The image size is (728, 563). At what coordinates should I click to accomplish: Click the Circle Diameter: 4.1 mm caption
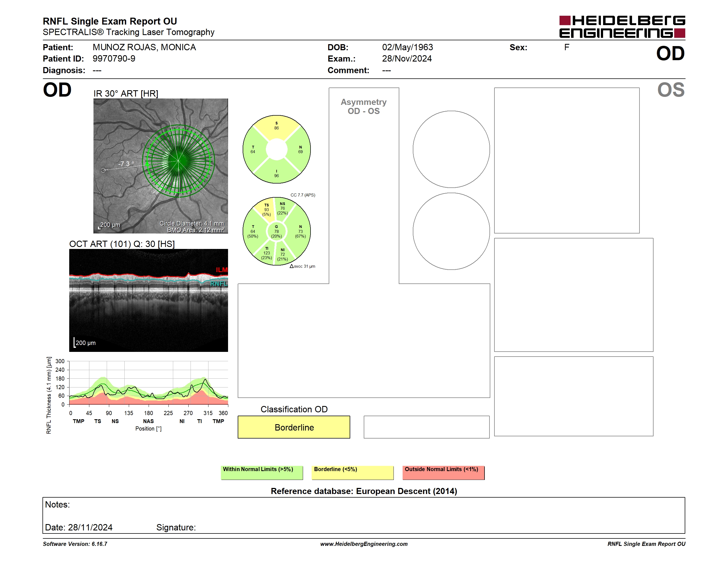192,223
